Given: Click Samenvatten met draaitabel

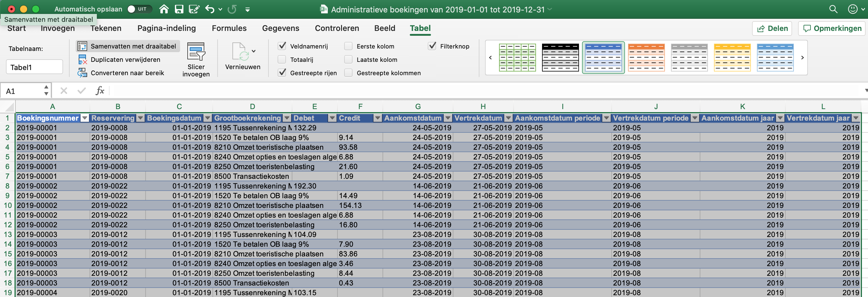Looking at the screenshot, I should coord(127,46).
